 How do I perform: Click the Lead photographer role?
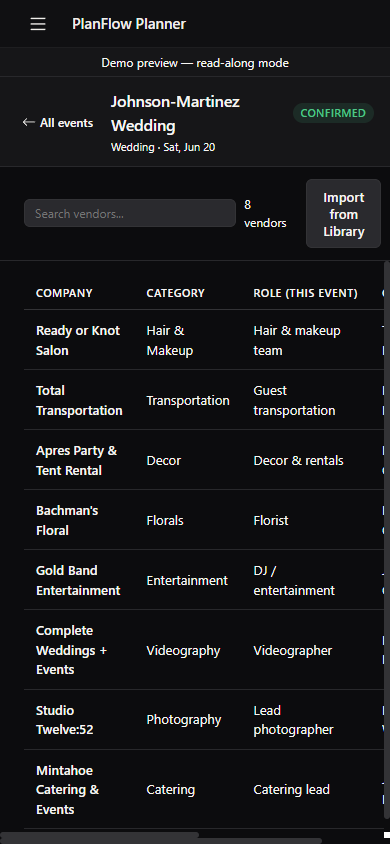pyautogui.click(x=293, y=720)
